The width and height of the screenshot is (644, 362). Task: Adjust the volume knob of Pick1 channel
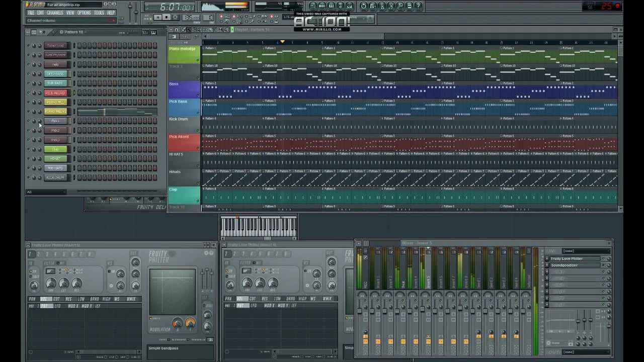39,121
